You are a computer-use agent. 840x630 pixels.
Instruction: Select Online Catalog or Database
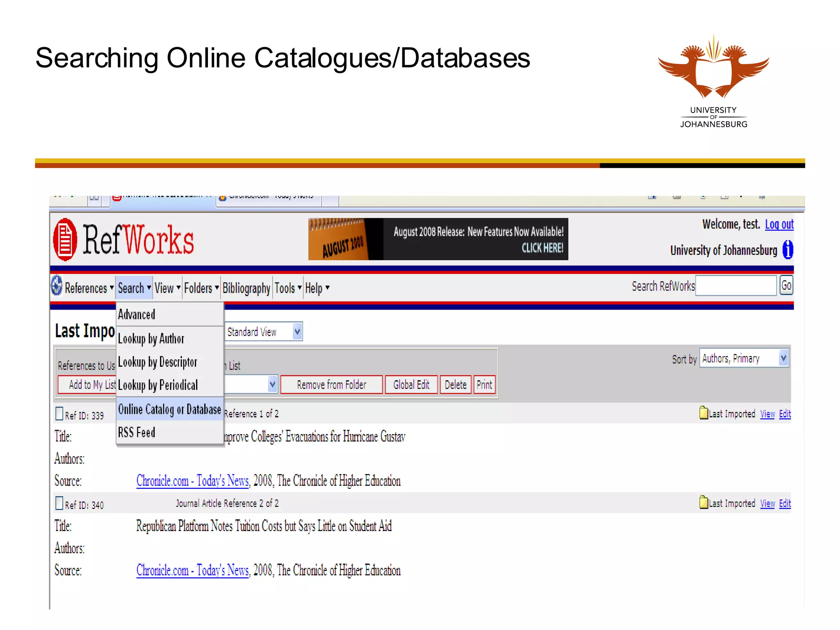169,409
